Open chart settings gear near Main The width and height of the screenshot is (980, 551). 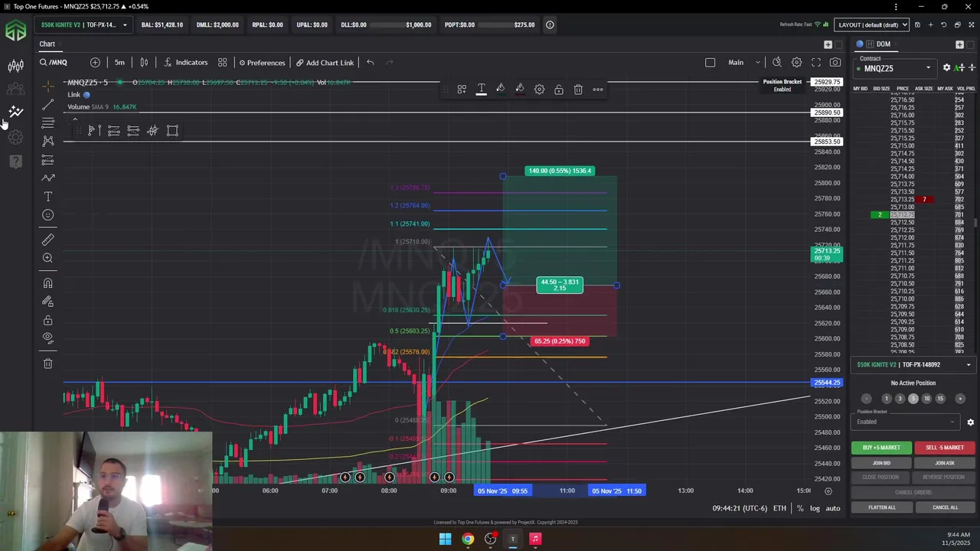click(796, 62)
